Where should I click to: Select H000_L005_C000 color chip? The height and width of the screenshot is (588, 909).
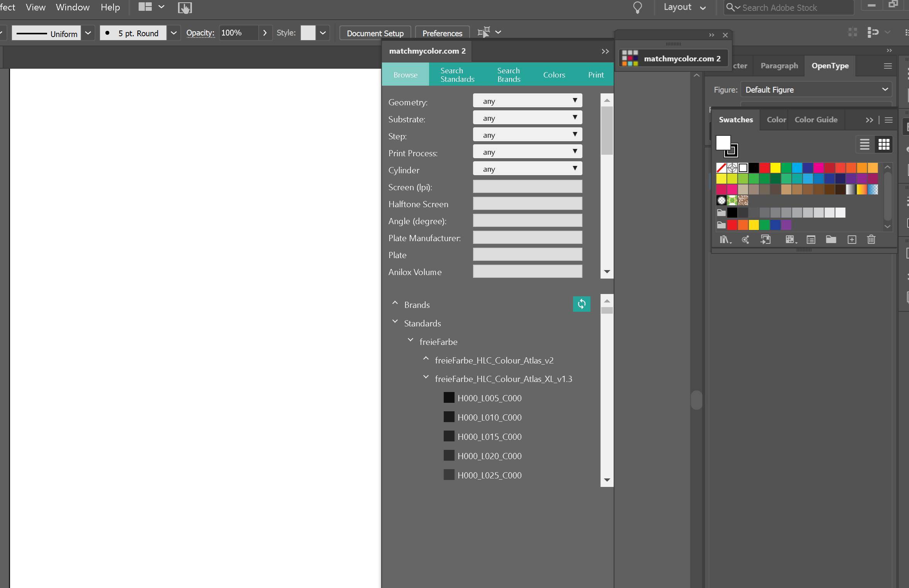449,397
